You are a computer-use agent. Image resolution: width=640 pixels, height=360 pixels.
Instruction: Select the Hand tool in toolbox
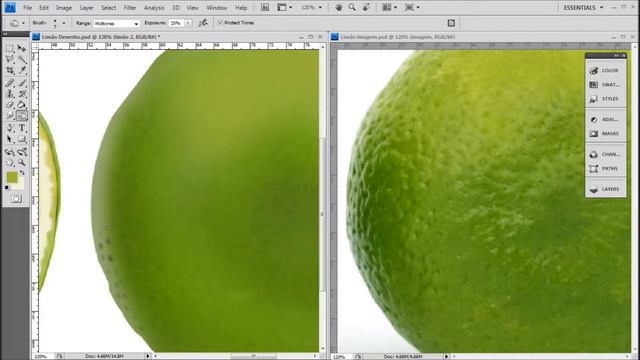(x=10, y=163)
